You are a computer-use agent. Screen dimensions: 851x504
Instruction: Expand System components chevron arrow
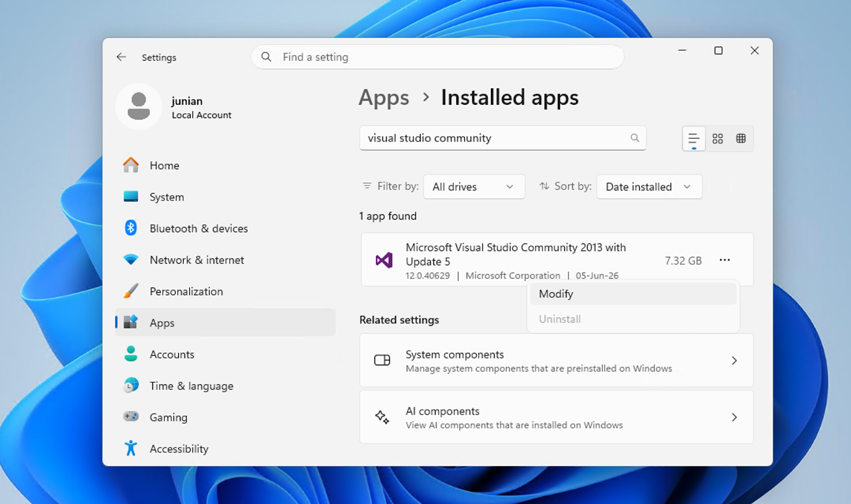click(x=734, y=360)
